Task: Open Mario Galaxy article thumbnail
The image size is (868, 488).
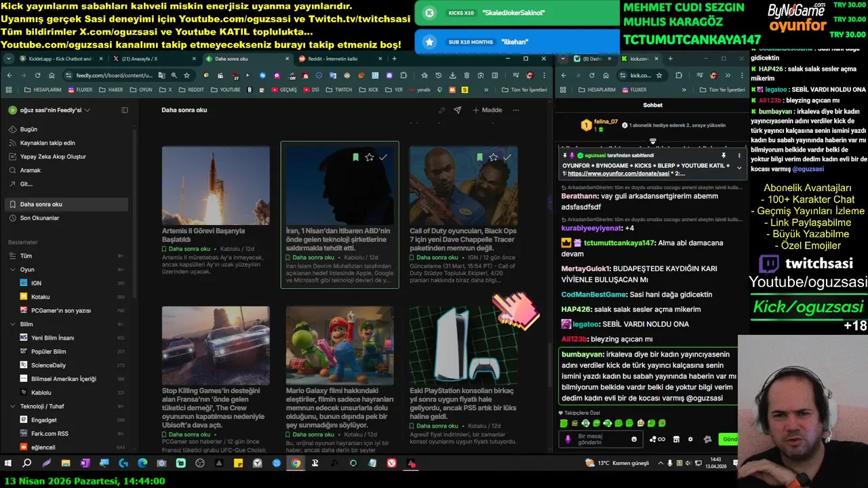Action: coord(340,345)
